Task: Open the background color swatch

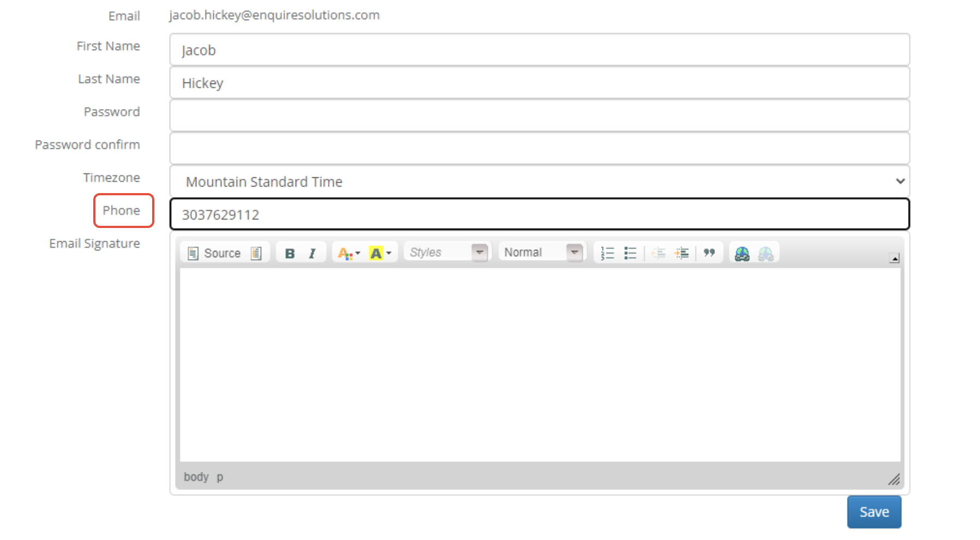Action: point(377,252)
